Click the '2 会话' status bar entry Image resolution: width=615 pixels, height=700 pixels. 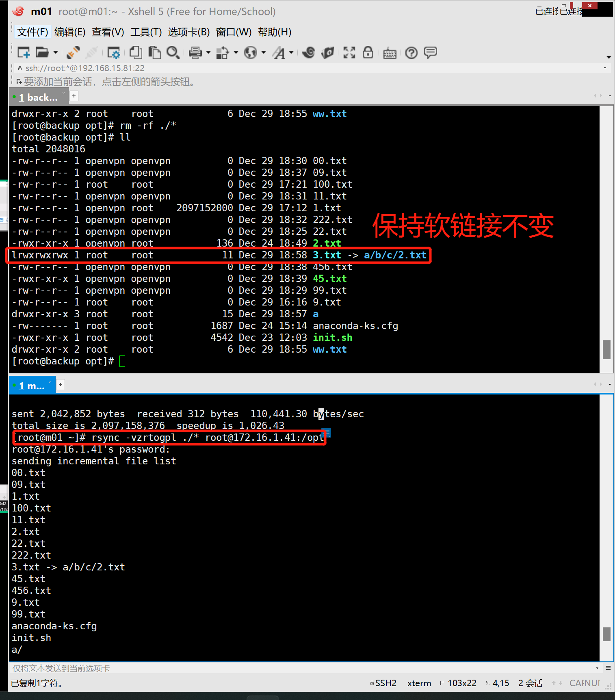pos(531,683)
